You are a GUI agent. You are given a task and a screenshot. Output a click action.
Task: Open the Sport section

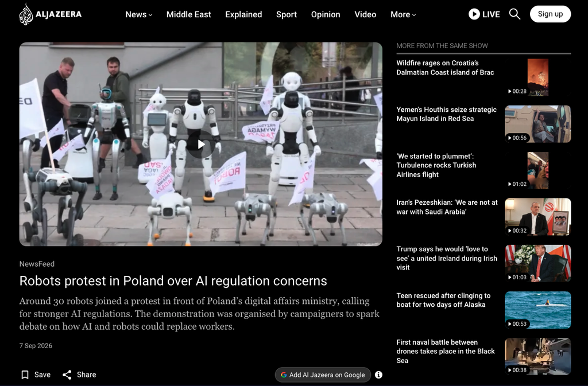click(287, 14)
